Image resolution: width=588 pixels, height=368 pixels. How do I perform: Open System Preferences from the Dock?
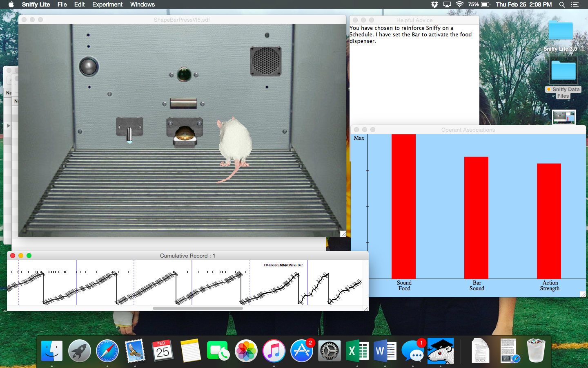329,350
